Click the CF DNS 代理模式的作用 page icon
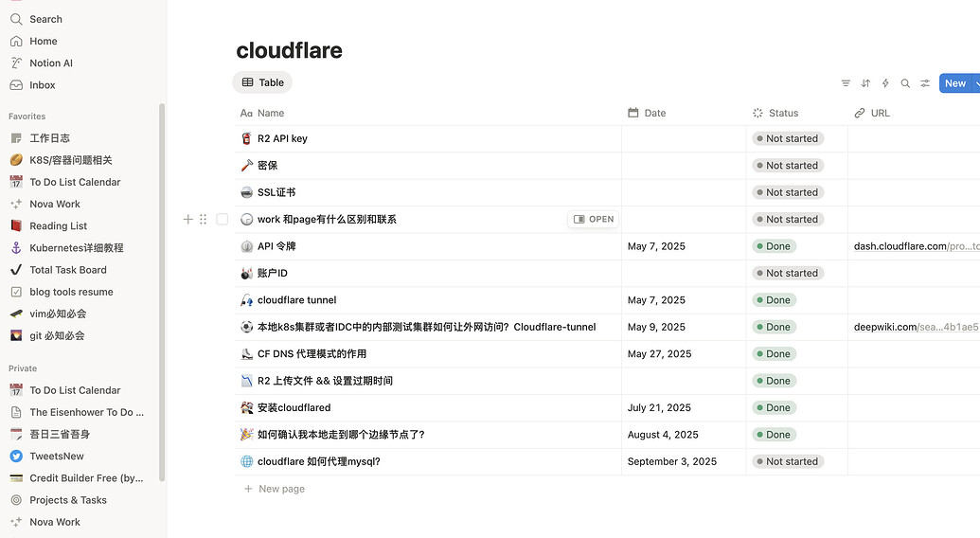Viewport: 980px width, 538px height. 247,353
